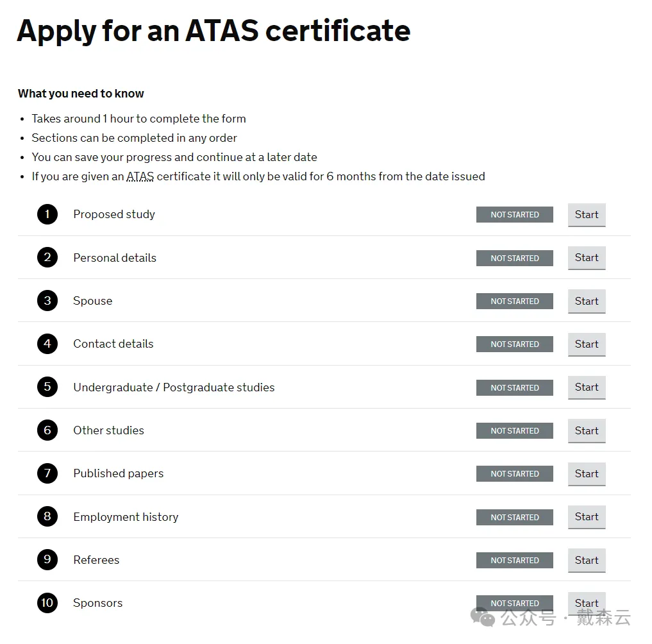Click NOT STARTED status for Sponsors
This screenshot has height=644, width=652.
click(514, 603)
